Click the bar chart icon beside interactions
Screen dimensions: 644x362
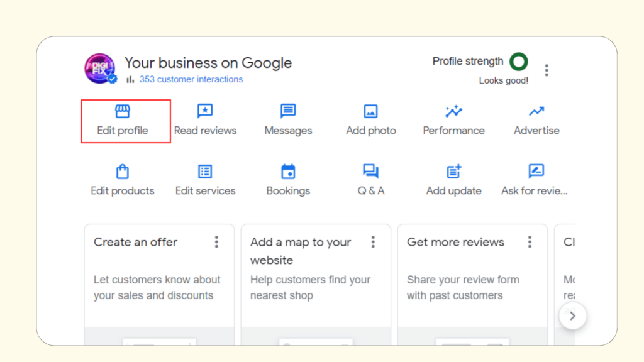click(130, 79)
